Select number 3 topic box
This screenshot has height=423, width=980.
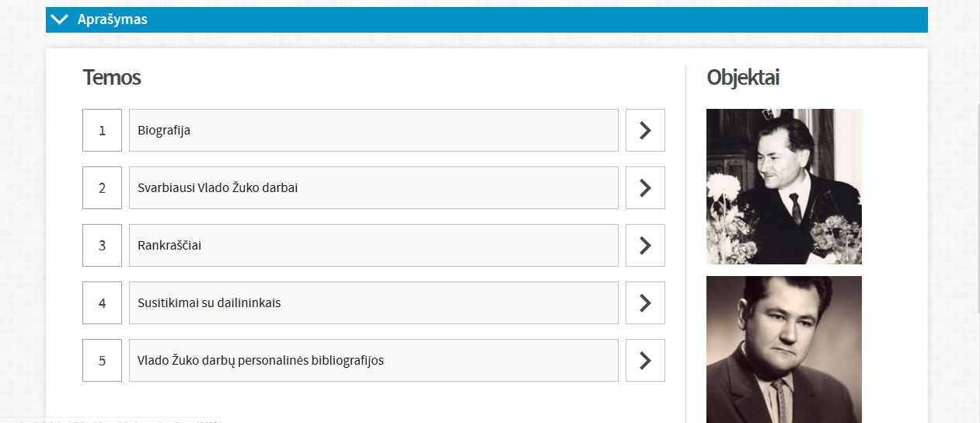click(x=102, y=245)
